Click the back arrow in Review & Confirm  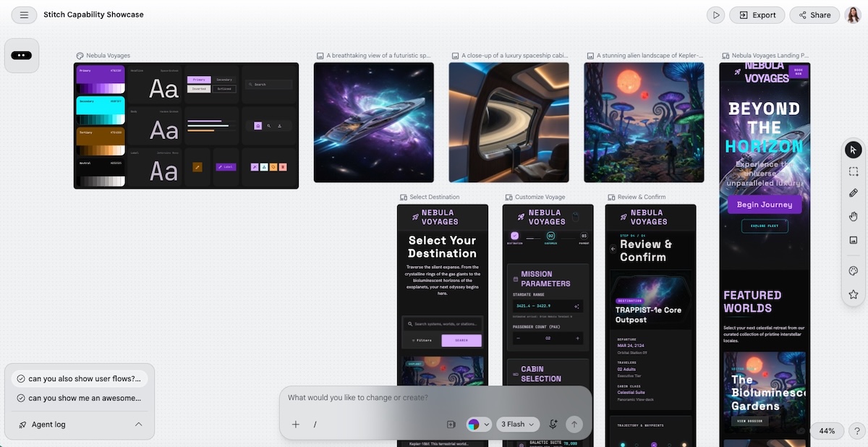click(613, 249)
